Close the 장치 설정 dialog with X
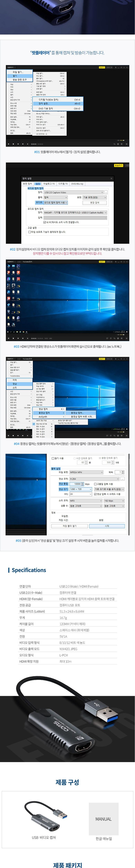This screenshot has width=135, height=868. (111, 179)
